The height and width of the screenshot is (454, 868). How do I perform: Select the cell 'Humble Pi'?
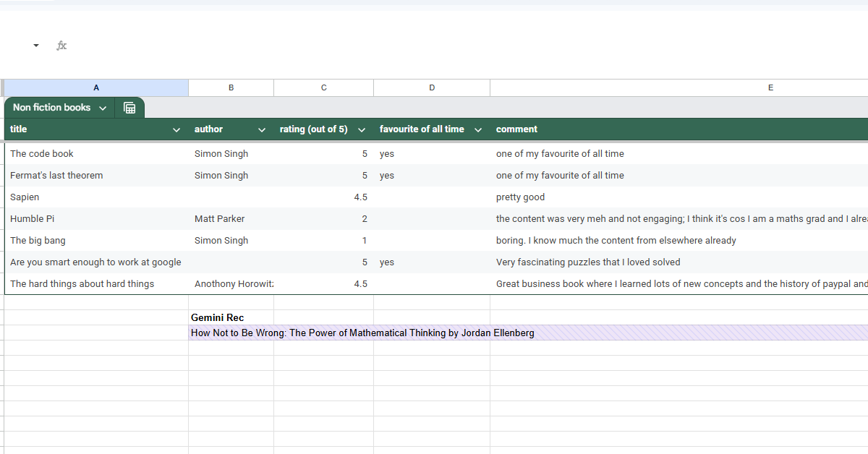click(x=96, y=218)
